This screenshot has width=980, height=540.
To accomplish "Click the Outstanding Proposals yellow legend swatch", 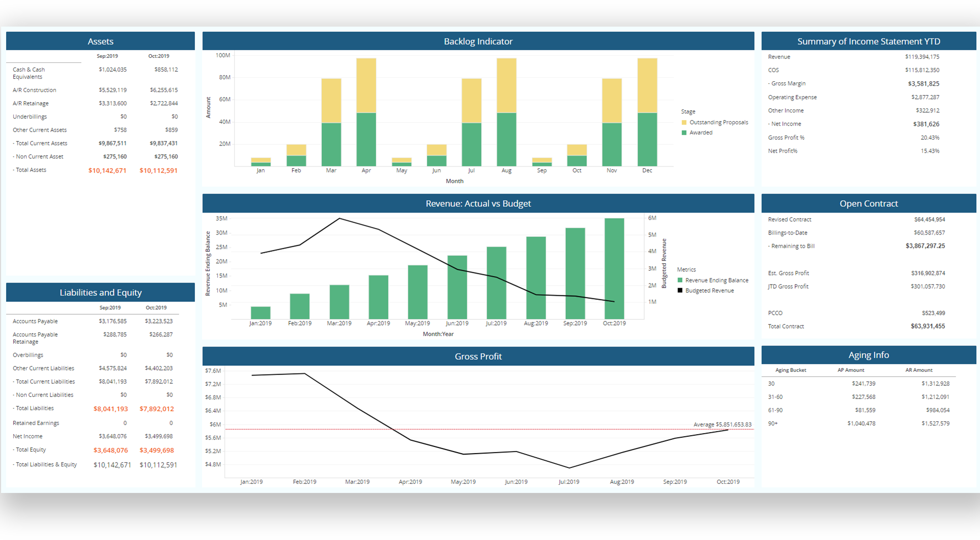I will [x=684, y=123].
